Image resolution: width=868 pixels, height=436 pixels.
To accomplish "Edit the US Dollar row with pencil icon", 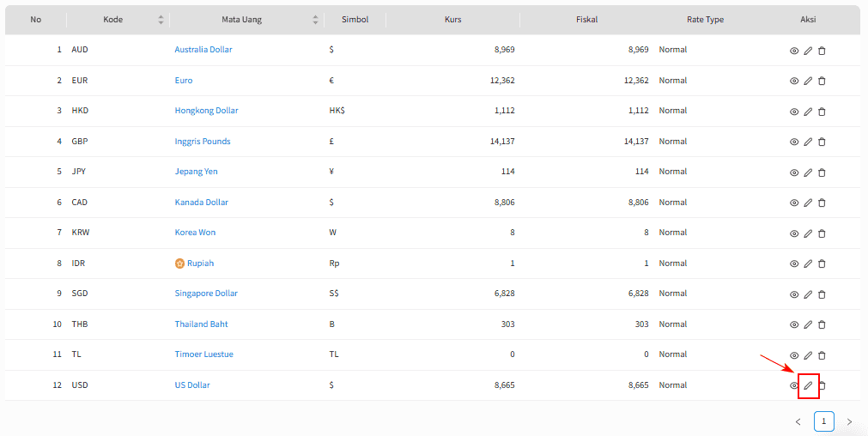I will 808,385.
